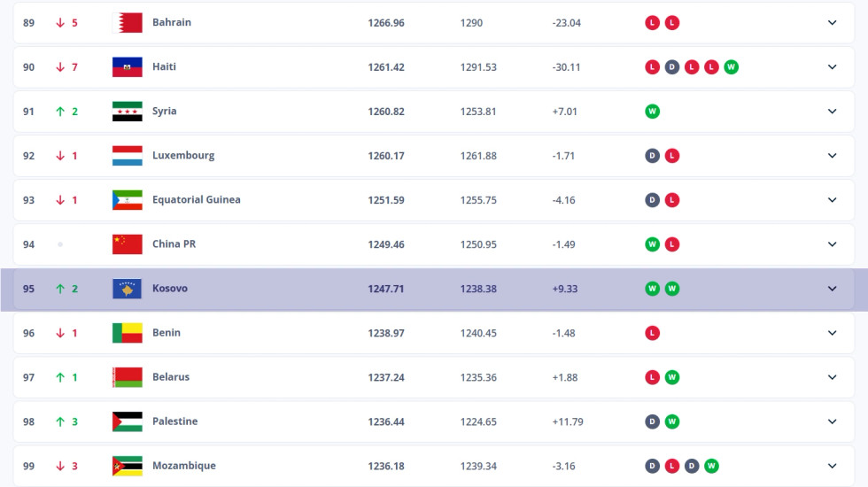Screen dimensions: 868x487
Task: Click the Palestine flag icon
Action: pyautogui.click(x=128, y=421)
